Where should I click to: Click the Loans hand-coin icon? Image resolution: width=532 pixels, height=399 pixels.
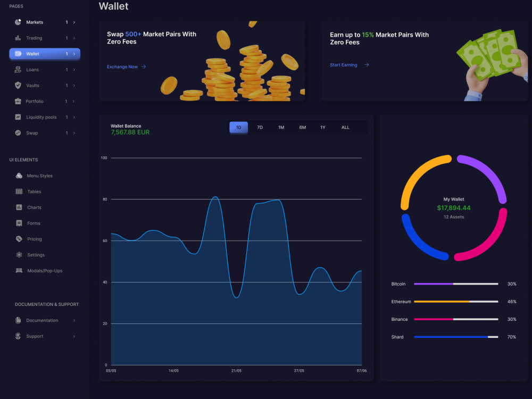18,70
